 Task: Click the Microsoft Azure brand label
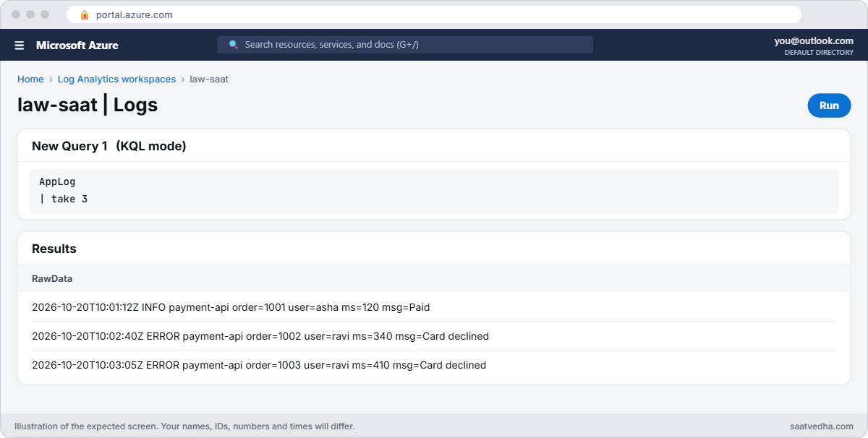[77, 46]
